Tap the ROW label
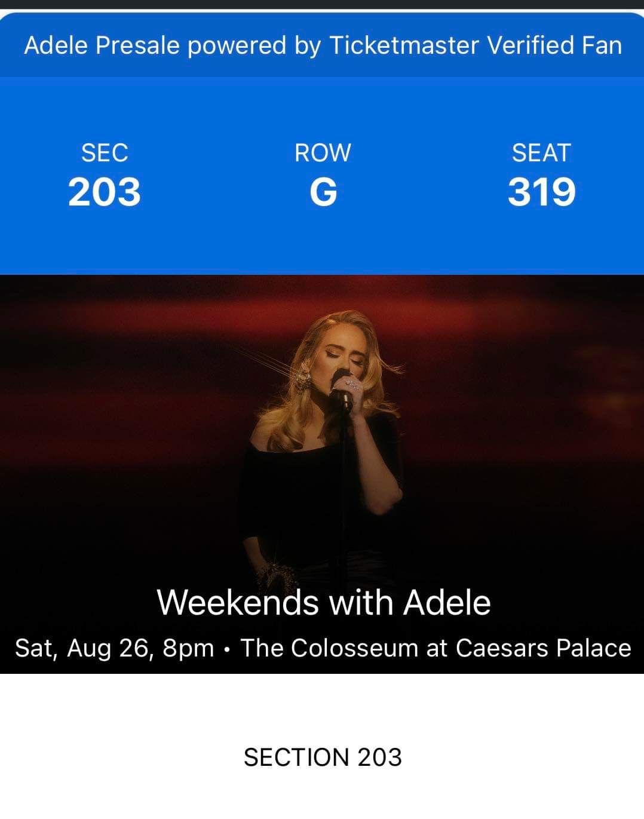Screen dimensions: 644x819 coord(323,153)
